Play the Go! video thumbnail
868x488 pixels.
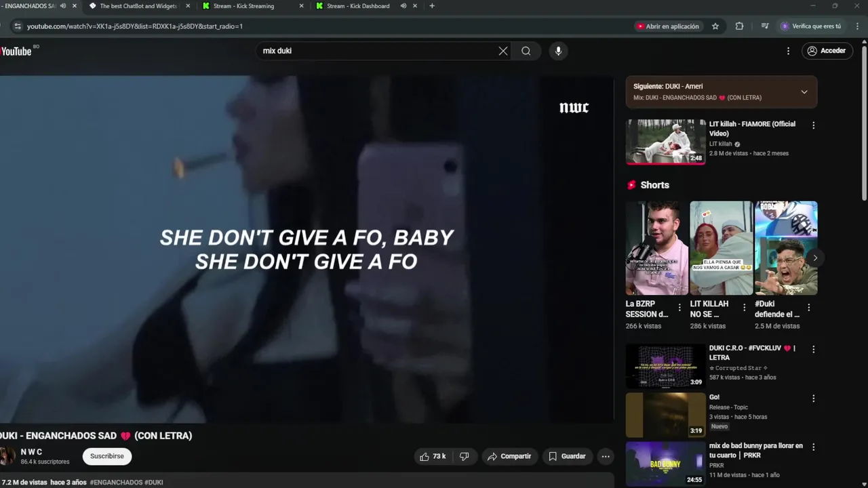tap(665, 415)
